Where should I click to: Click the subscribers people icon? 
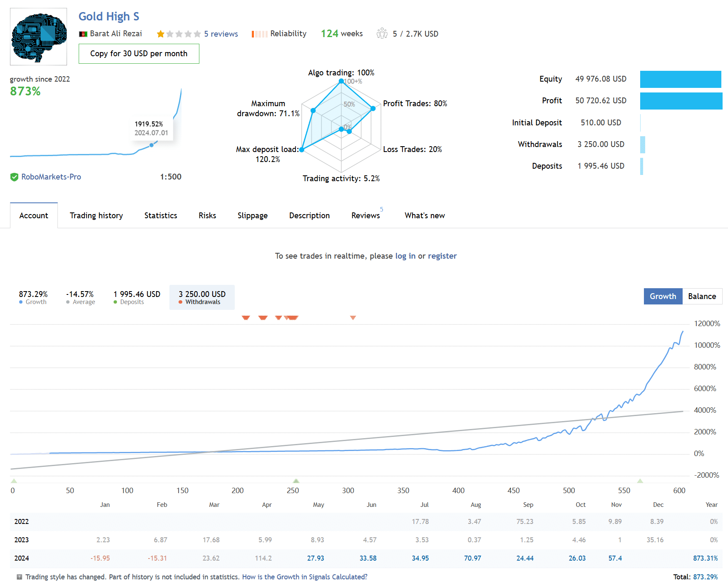[x=382, y=34]
